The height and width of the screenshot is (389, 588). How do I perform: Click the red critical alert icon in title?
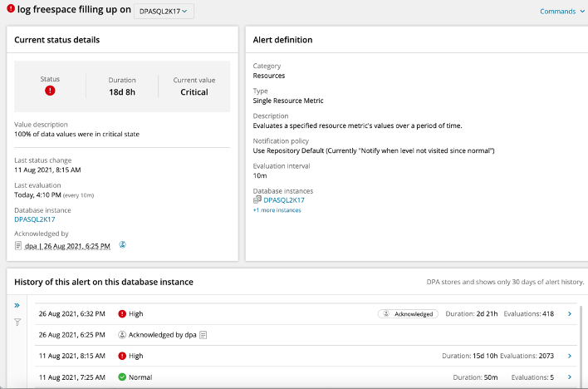pyautogui.click(x=11, y=11)
